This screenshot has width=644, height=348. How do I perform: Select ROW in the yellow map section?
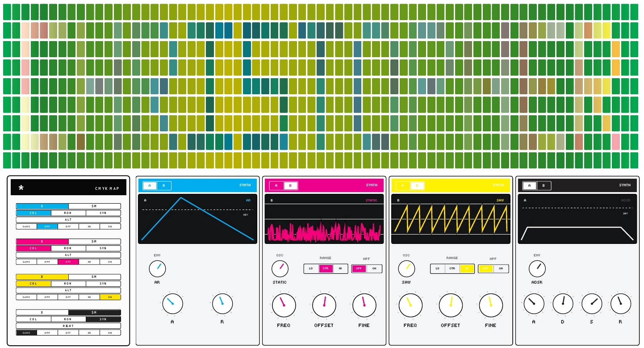[x=68, y=284]
